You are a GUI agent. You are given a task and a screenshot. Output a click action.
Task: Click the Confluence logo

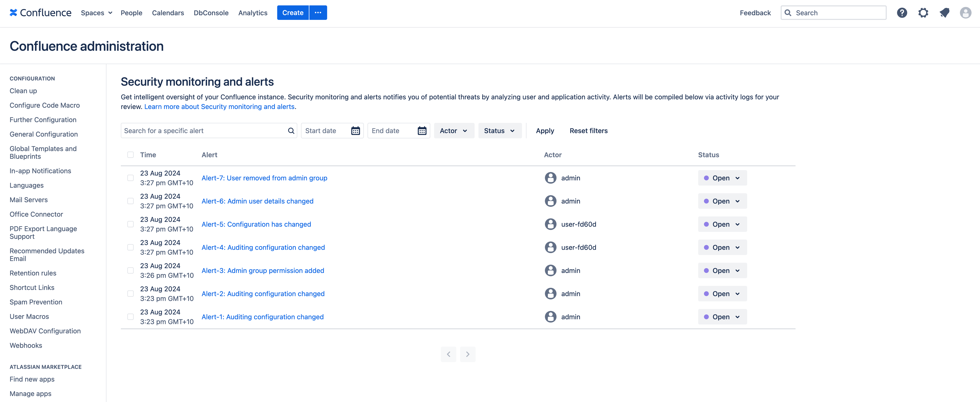[x=40, y=12]
